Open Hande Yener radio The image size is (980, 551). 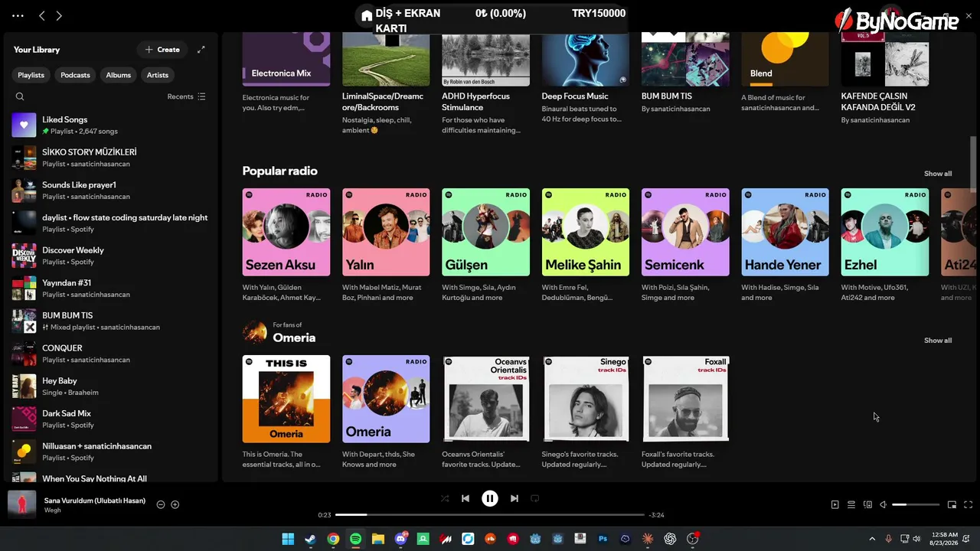coord(785,245)
